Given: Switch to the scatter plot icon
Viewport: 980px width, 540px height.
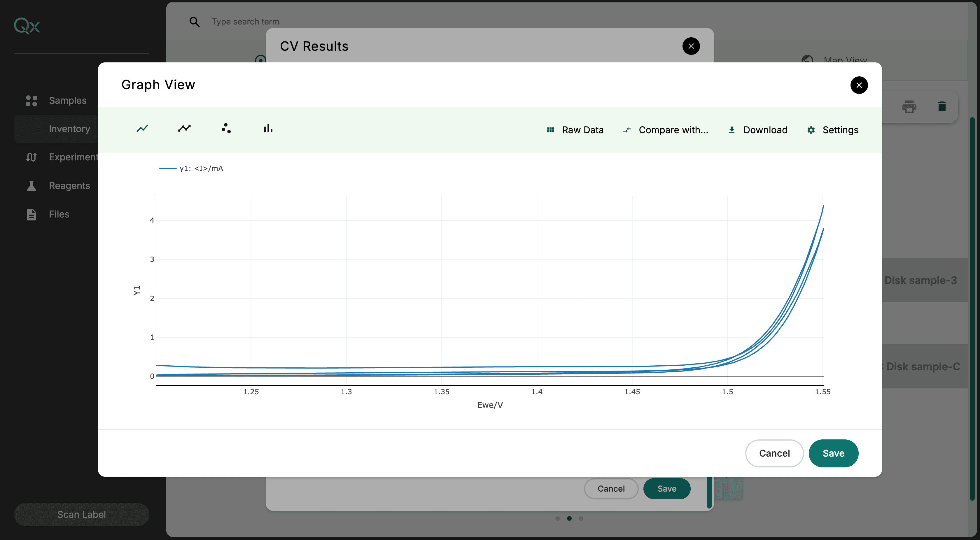Looking at the screenshot, I should tap(226, 129).
